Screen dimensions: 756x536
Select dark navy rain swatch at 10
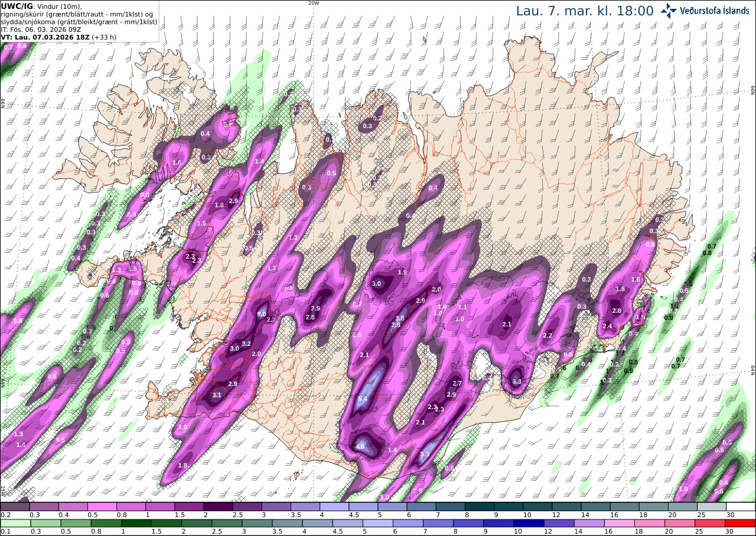pos(528,523)
